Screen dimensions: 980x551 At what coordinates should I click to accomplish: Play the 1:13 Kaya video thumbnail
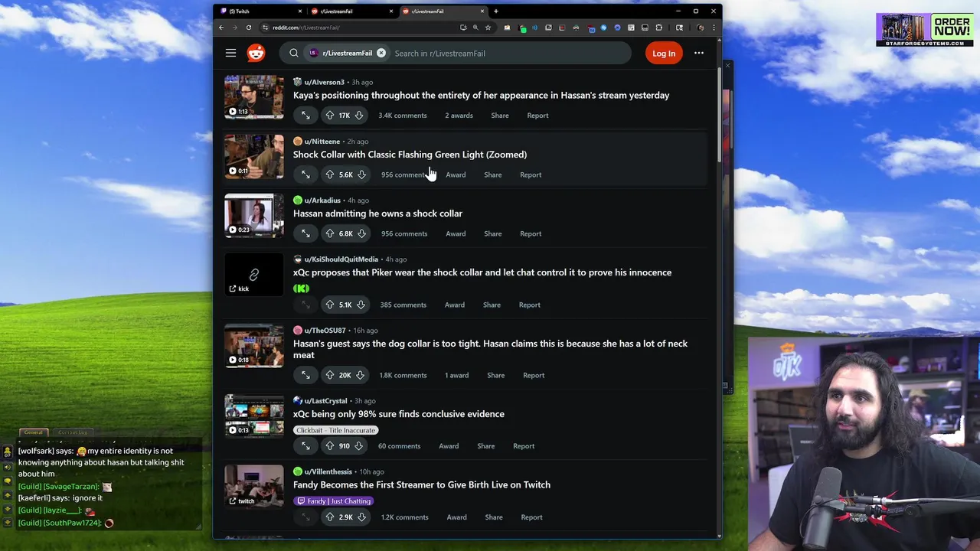click(253, 97)
